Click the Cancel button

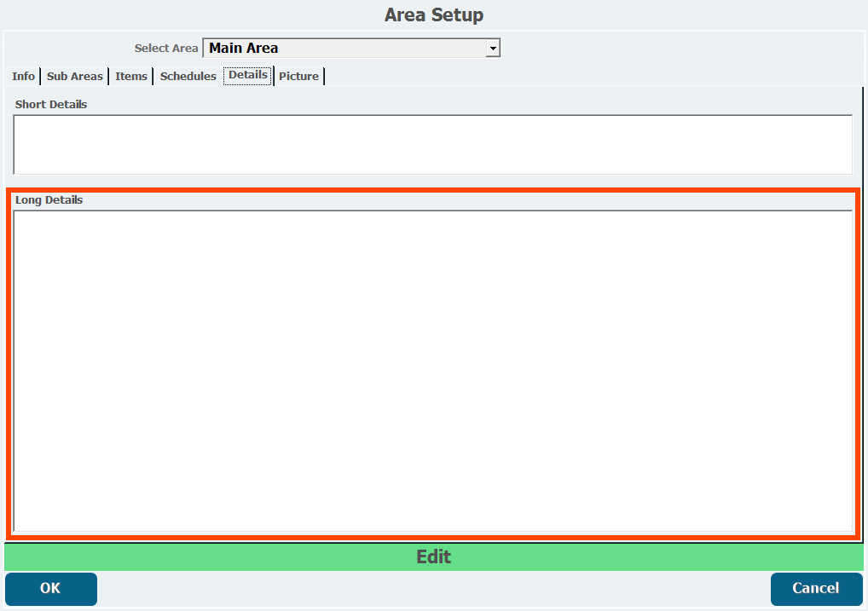point(817,589)
